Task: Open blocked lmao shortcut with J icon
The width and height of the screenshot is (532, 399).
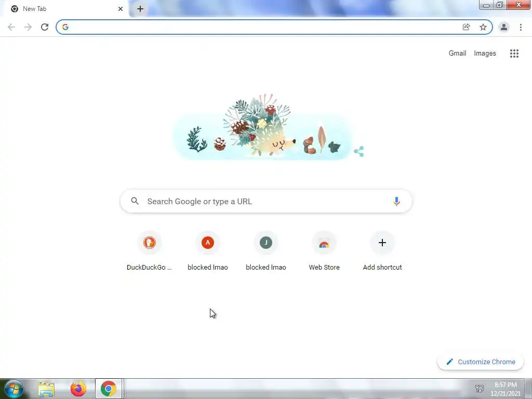Action: click(x=265, y=251)
